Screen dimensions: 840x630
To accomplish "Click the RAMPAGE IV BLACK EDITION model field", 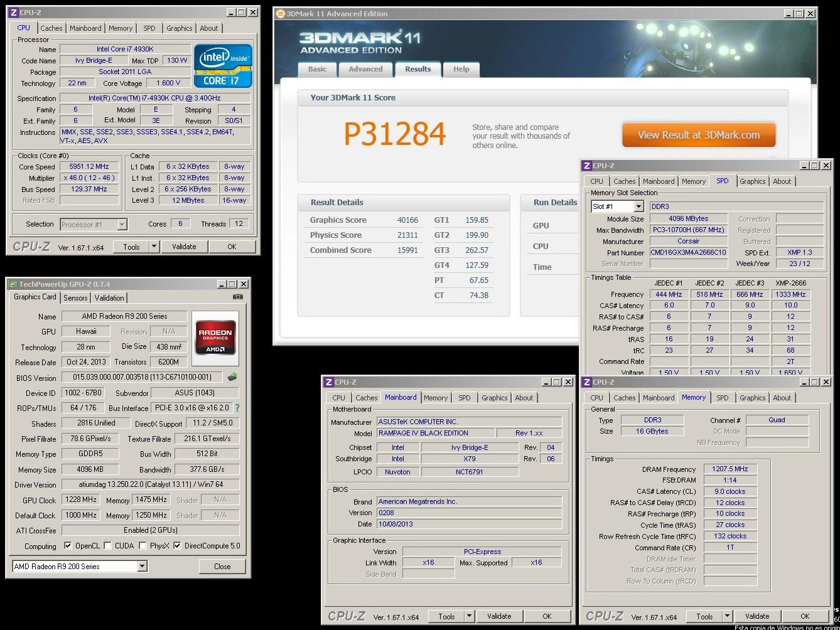I will point(436,433).
